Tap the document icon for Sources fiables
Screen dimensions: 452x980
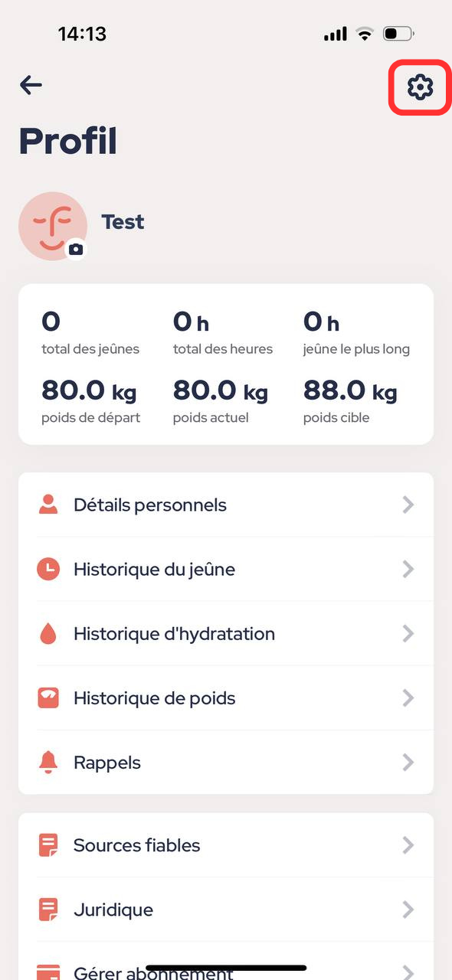(x=48, y=845)
